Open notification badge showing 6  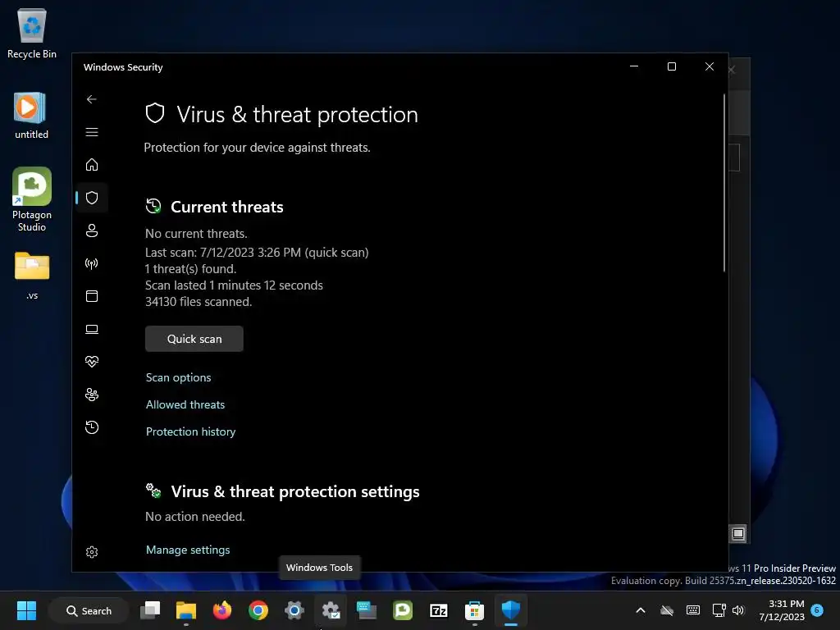pos(817,609)
